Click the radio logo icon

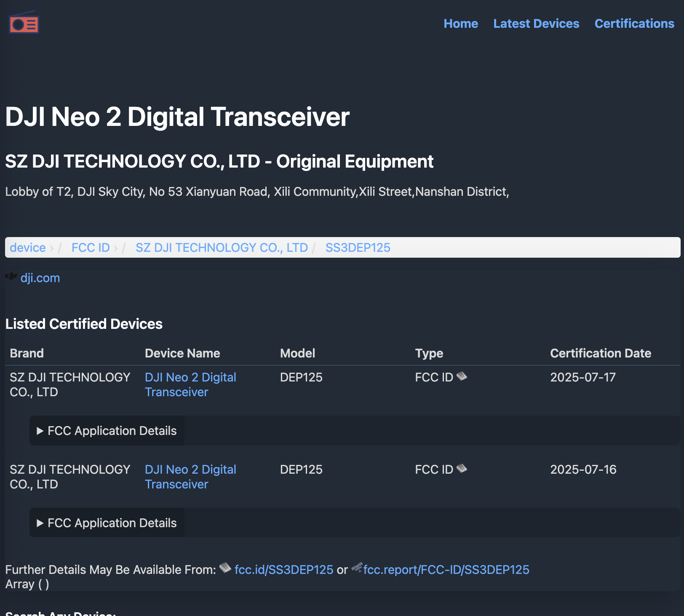[24, 23]
